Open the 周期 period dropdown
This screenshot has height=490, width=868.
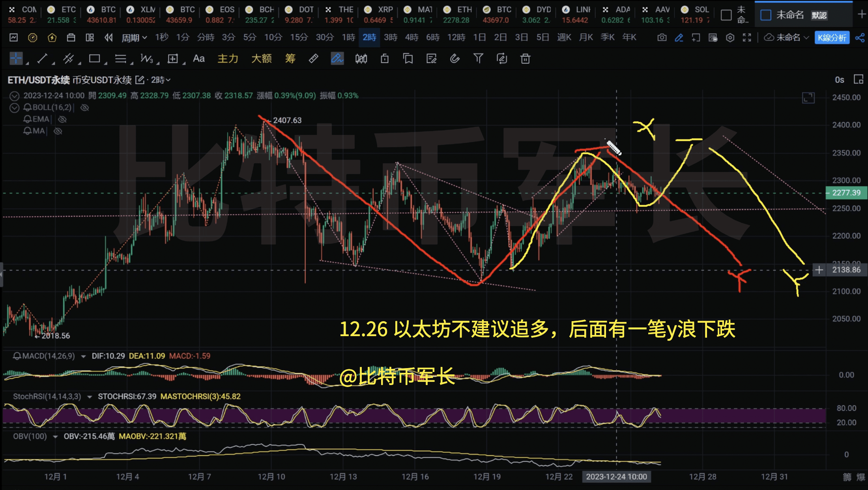point(133,37)
